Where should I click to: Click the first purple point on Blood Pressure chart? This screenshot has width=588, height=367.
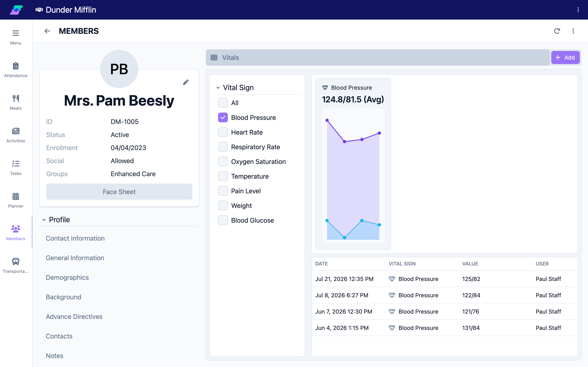(327, 120)
